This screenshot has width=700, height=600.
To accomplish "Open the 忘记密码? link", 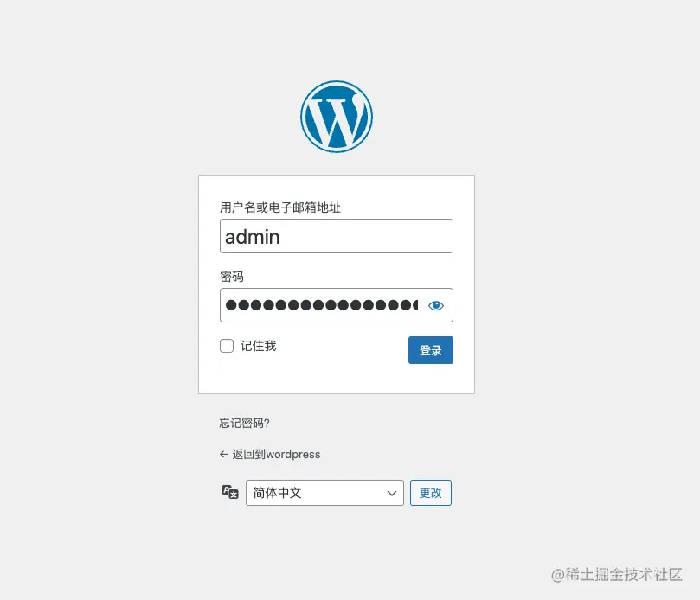I will 244,423.
